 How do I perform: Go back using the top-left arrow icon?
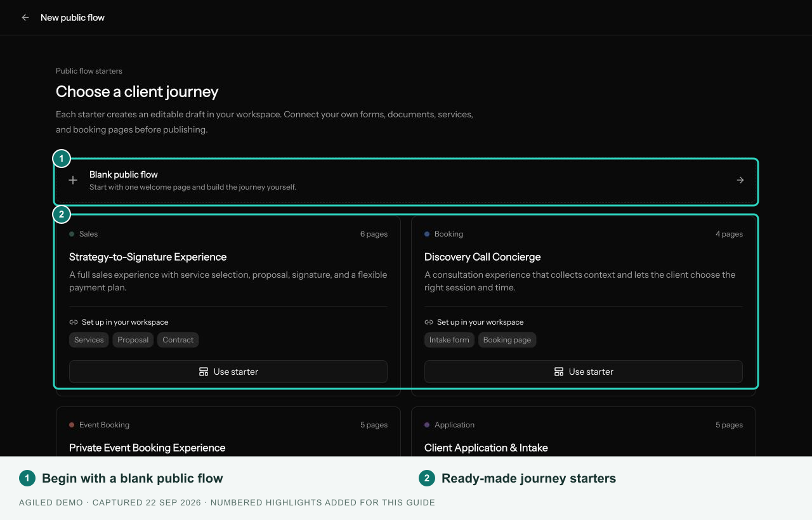[25, 18]
